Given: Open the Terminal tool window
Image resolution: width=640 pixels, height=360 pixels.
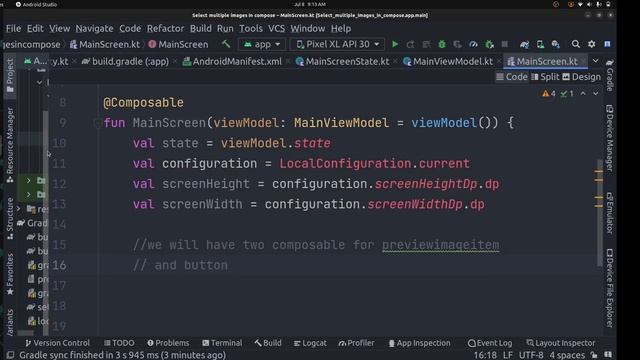Looking at the screenshot, I should click(222, 343).
